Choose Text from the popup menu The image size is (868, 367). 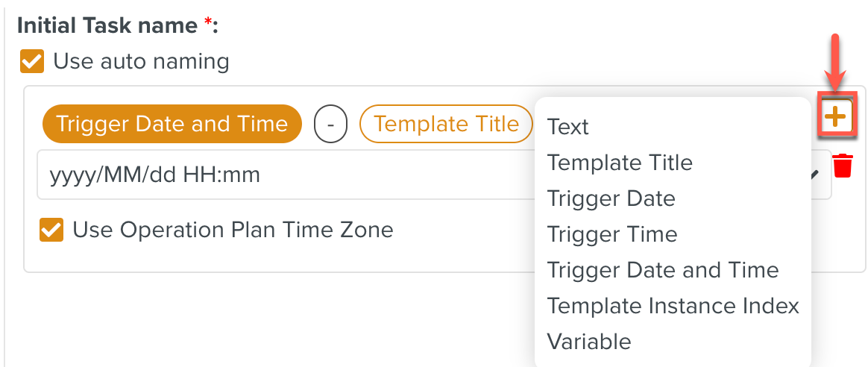(568, 127)
